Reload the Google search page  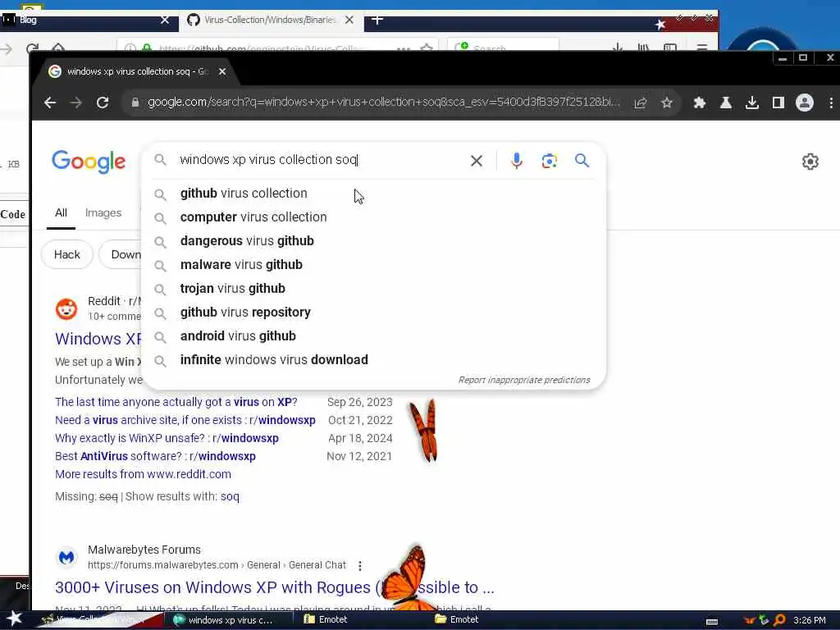103,103
